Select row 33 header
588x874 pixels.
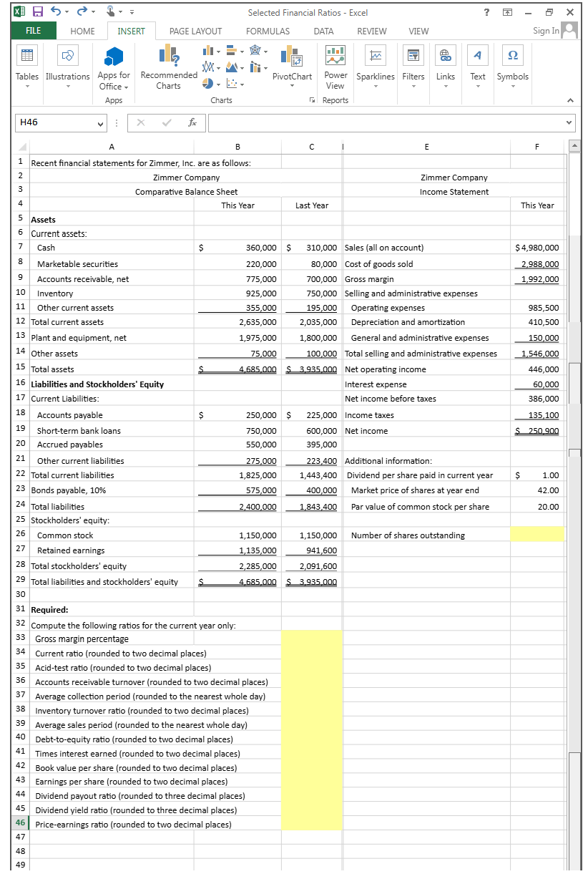tap(21, 637)
